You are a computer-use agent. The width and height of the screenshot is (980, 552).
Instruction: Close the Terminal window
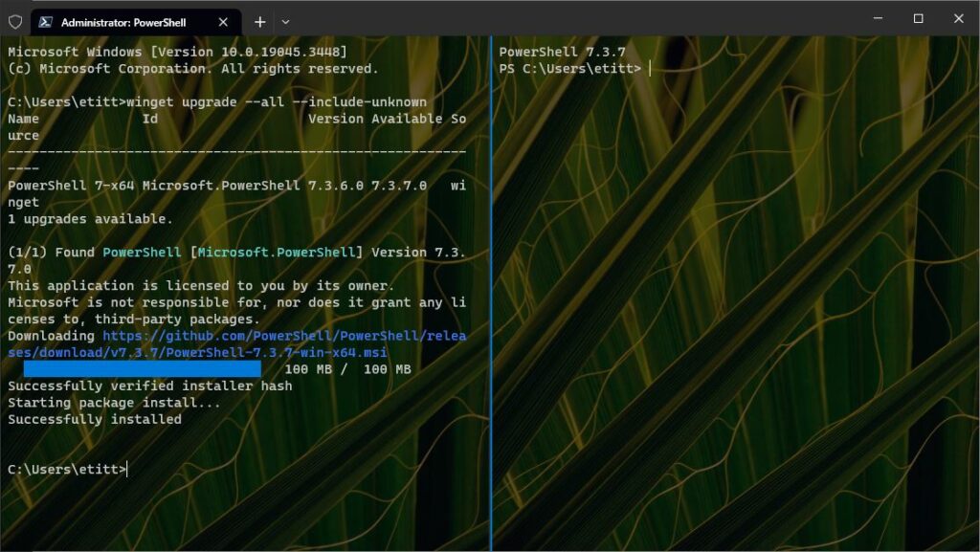[x=959, y=19]
